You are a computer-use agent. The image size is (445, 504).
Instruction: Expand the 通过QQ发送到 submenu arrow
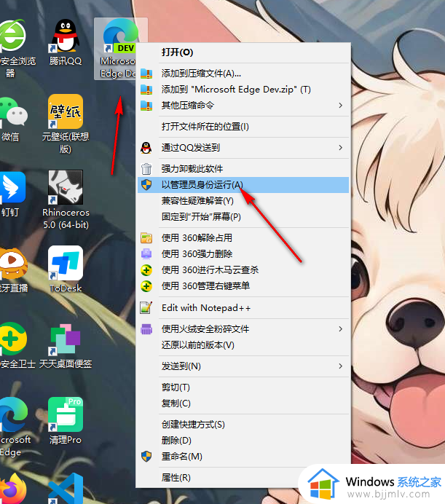(341, 148)
